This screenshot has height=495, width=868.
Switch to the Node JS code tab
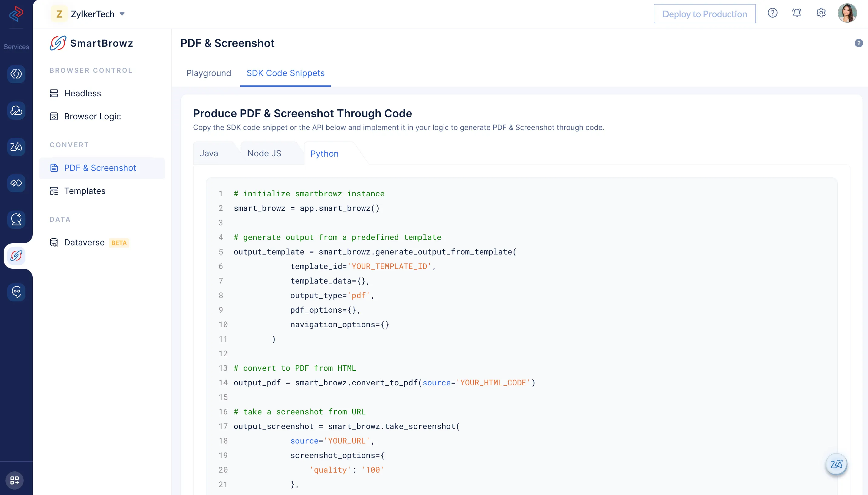point(264,153)
